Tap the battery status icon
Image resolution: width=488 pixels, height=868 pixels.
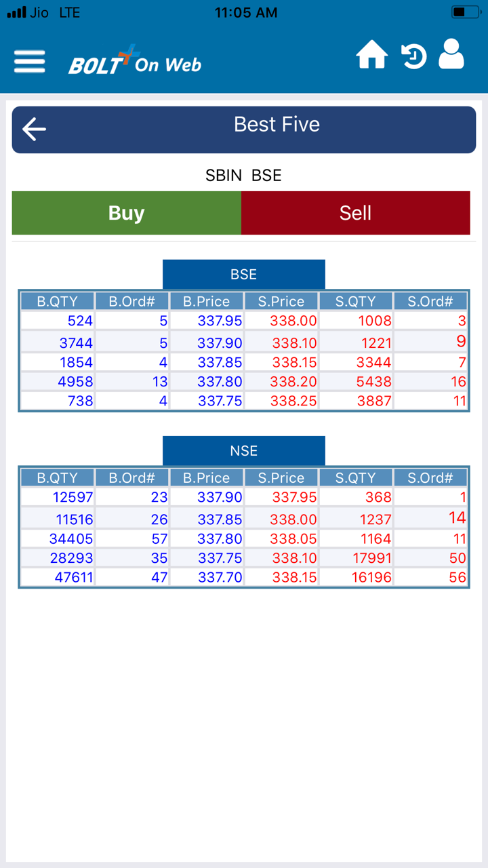pyautogui.click(x=466, y=12)
